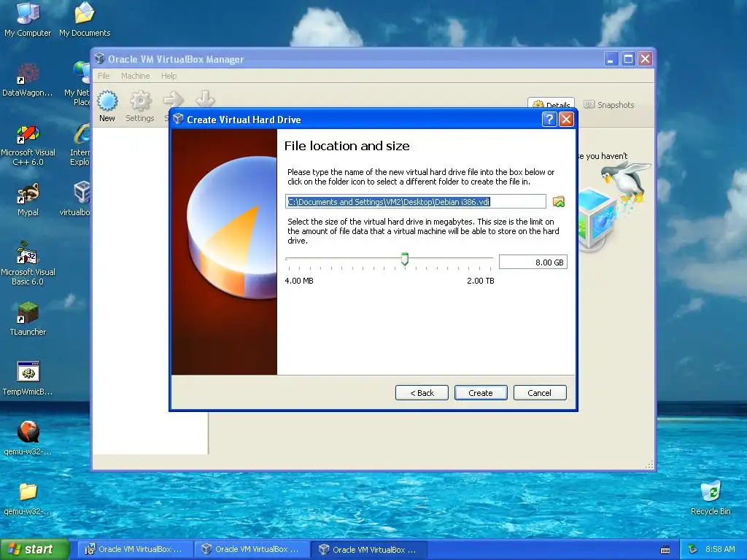Screen dimensions: 747x560
Task: Click the Cancel button
Action: [540, 393]
